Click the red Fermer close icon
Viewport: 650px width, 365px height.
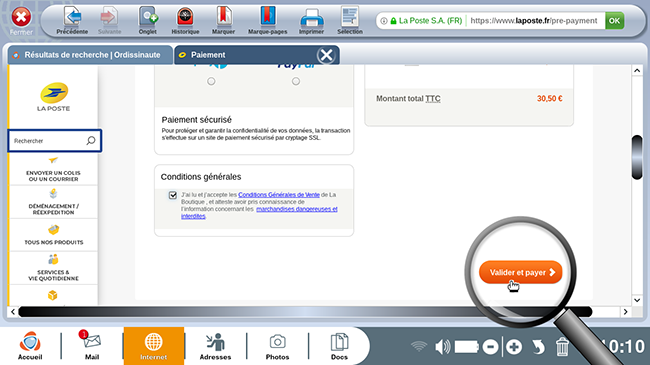point(21,18)
